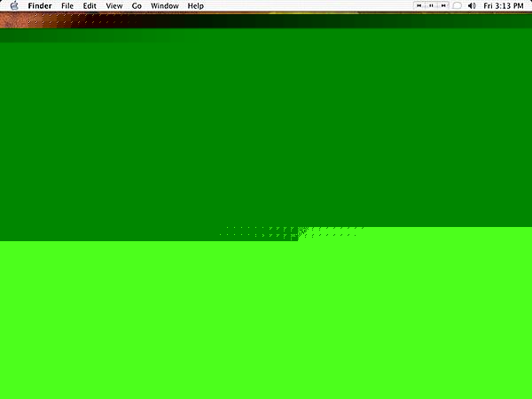Image resolution: width=532 pixels, height=399 pixels.
Task: Open the Edit menu
Action: click(x=90, y=6)
